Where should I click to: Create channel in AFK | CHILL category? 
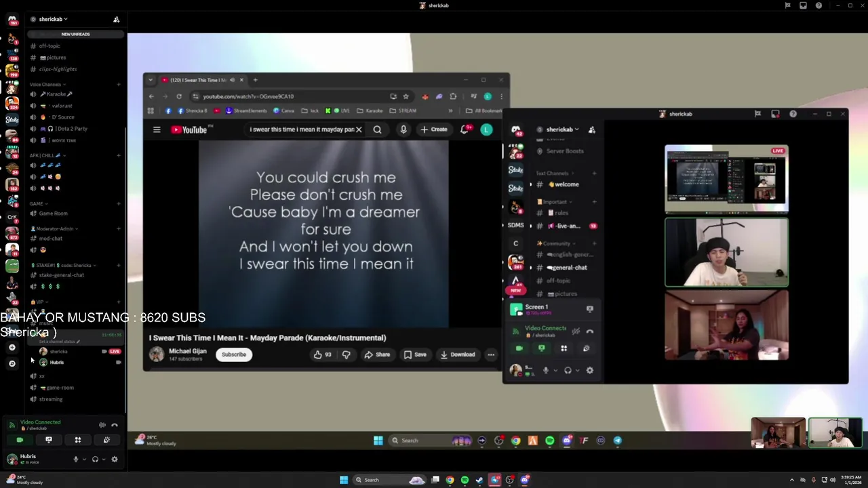pyautogui.click(x=119, y=155)
